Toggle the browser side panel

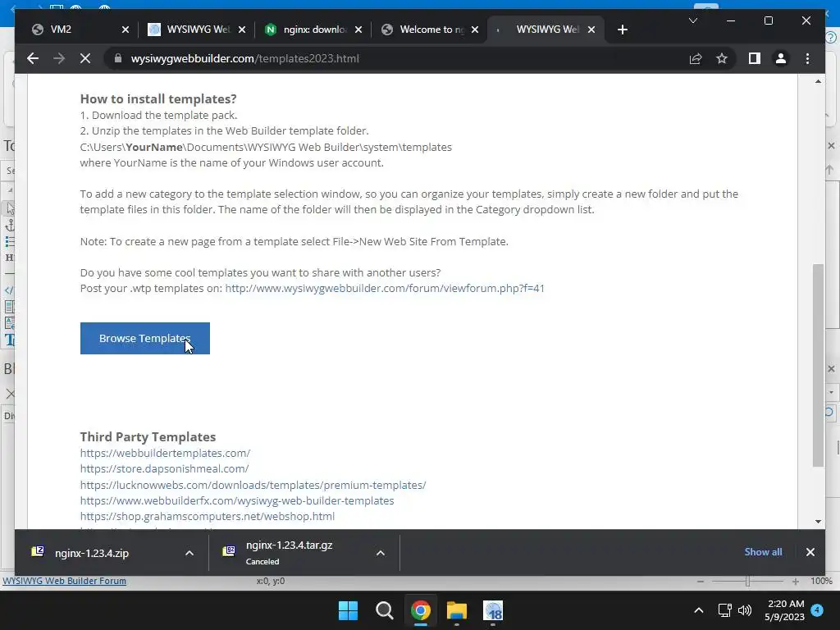[x=755, y=58]
